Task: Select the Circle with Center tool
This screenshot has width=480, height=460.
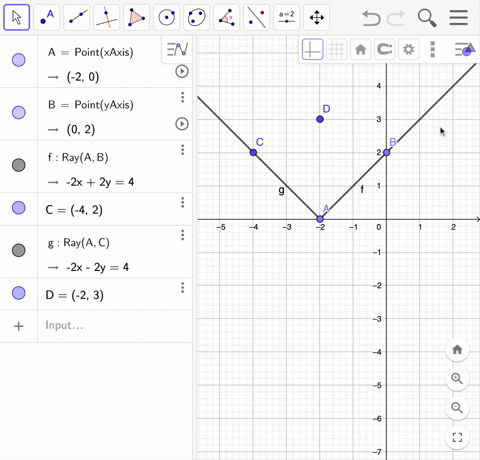Action: [x=167, y=17]
